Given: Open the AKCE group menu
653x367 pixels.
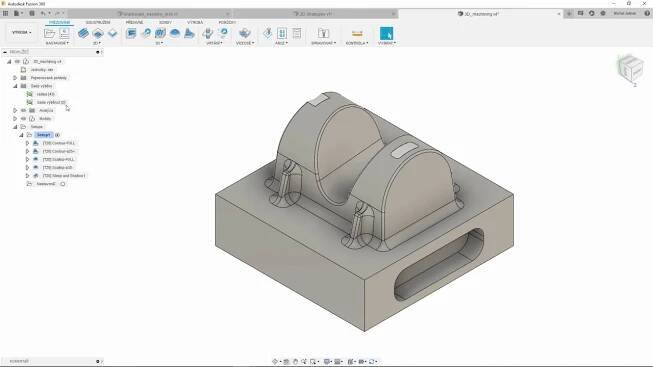Looking at the screenshot, I should (281, 43).
